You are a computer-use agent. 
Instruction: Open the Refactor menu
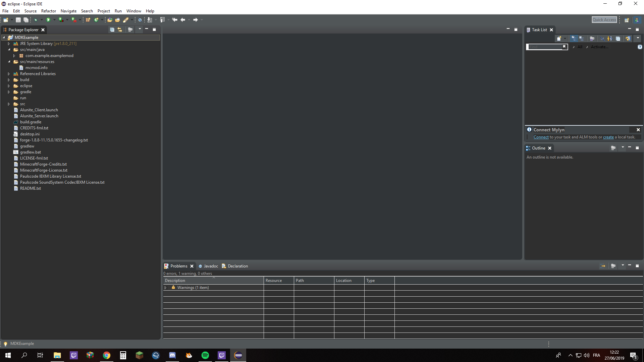(48, 11)
